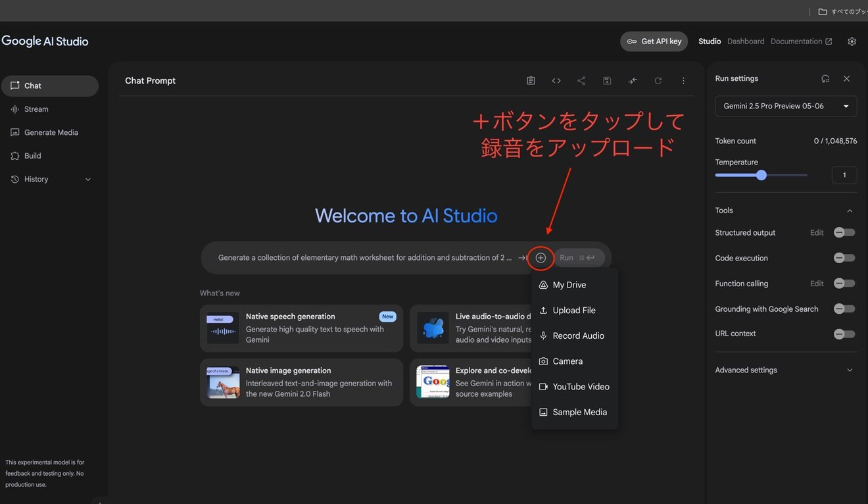Viewport: 868px width, 504px height.
Task: Open Generate Media in the sidebar
Action: pyautogui.click(x=50, y=132)
